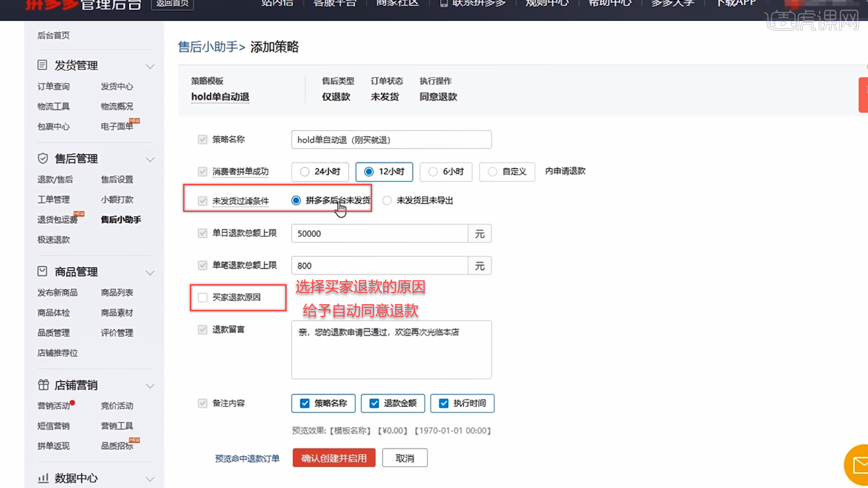The image size is (868, 488).
Task: Click the 商品管理 bag icon
Action: point(42,272)
